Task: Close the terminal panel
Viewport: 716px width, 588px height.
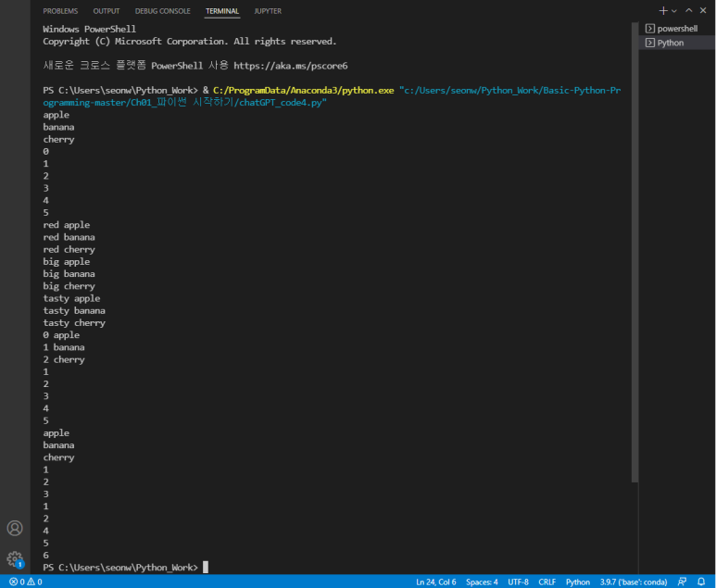Action: coord(703,10)
